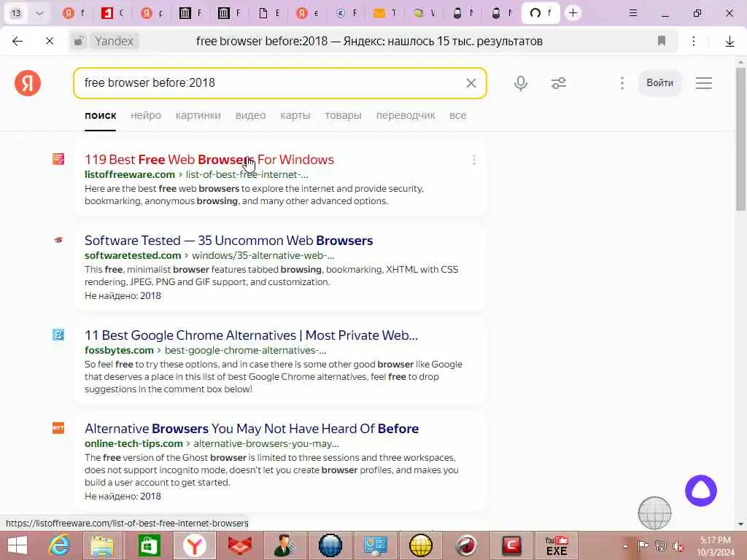Click the fossbytes.com domain link
Viewport: 747px width, 560px height.
[x=119, y=350]
